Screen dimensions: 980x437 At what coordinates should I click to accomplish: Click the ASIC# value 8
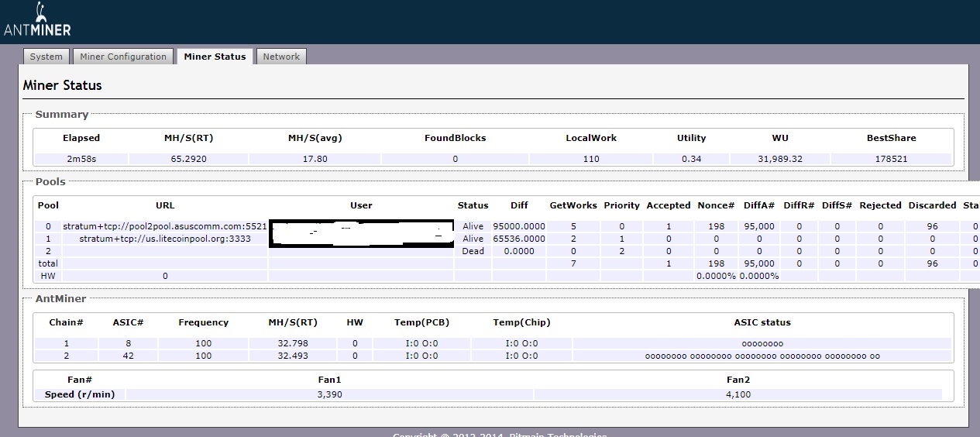[129, 343]
